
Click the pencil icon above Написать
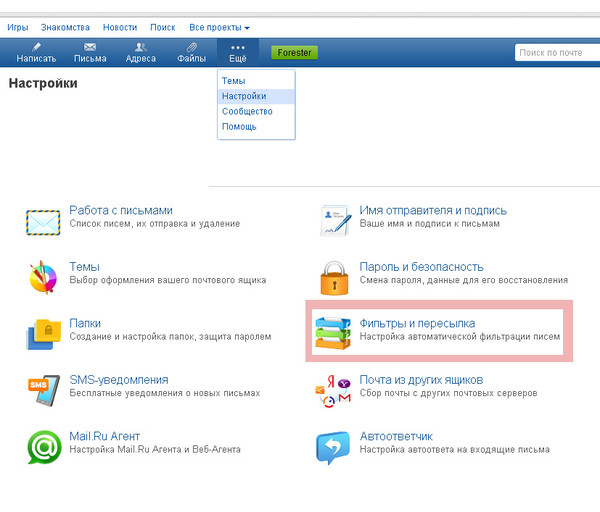36,47
